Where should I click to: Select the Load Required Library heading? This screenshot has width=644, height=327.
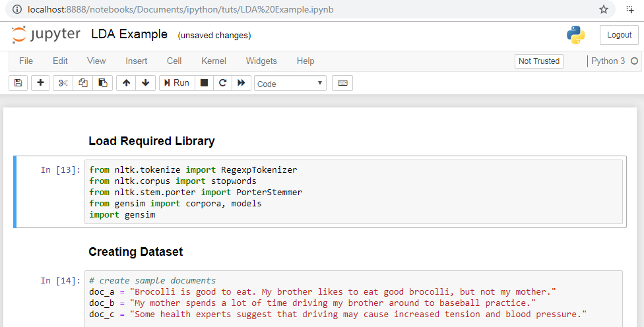pyautogui.click(x=152, y=140)
